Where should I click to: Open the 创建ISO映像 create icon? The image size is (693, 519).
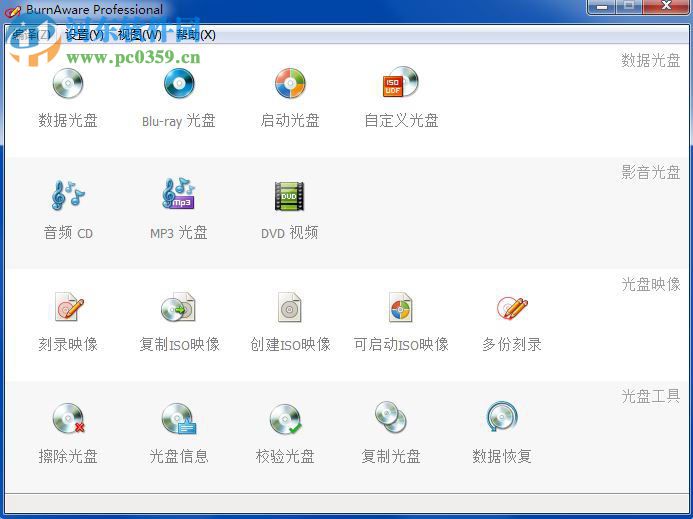click(289, 307)
